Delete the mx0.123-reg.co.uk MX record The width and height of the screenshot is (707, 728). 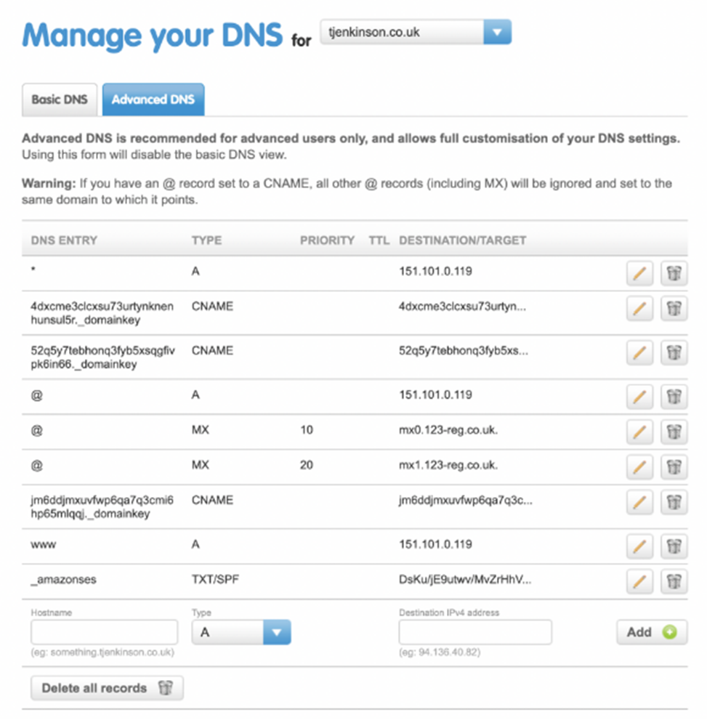click(x=674, y=431)
